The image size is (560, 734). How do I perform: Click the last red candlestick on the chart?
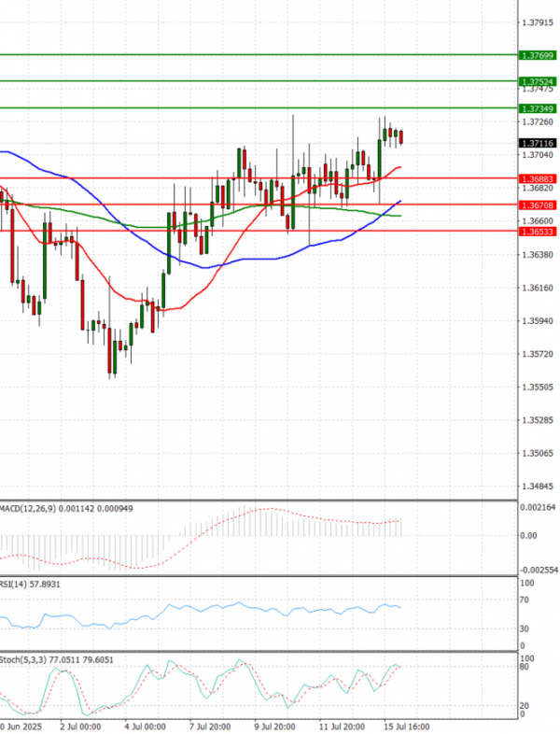[x=401, y=137]
